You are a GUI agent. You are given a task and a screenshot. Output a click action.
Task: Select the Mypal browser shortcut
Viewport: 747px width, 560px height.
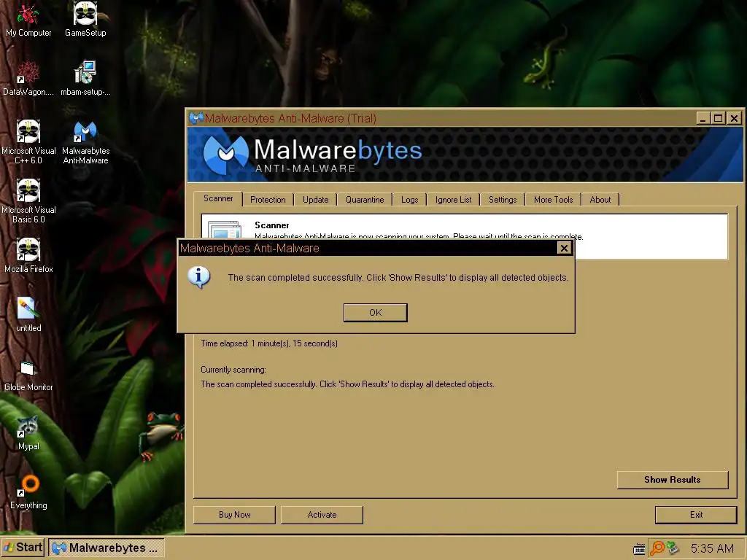point(28,433)
